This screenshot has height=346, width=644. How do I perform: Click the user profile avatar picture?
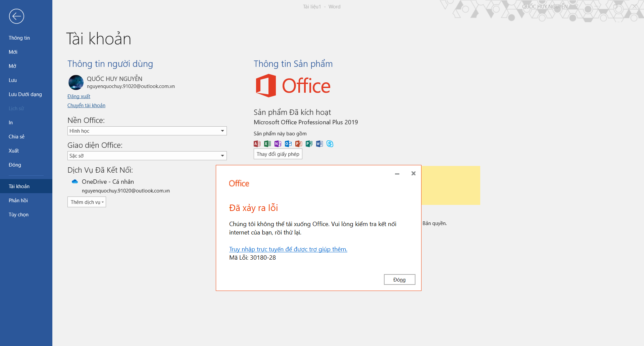(x=76, y=82)
